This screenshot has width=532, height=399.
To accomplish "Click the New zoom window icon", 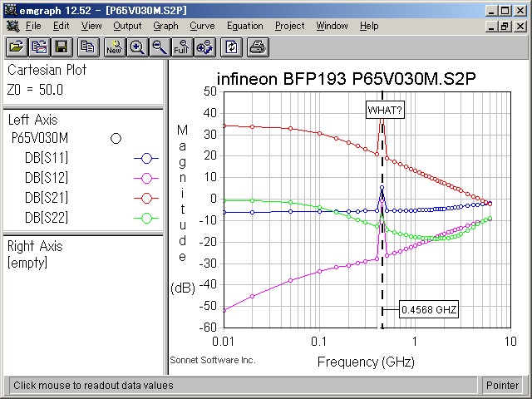I will tap(115, 47).
